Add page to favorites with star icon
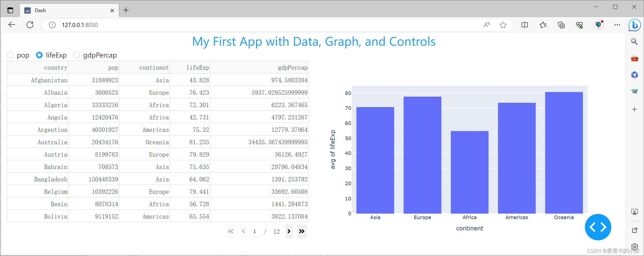The width and height of the screenshot is (644, 256). tap(503, 25)
